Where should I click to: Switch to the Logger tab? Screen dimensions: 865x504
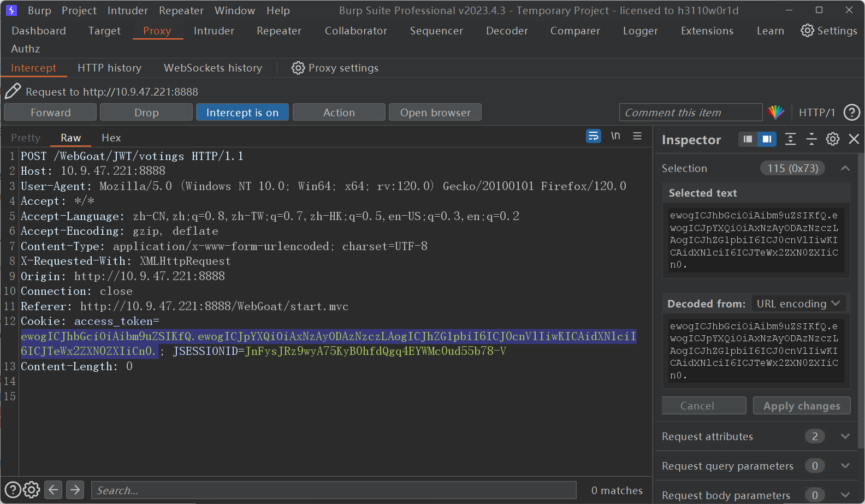pos(641,31)
